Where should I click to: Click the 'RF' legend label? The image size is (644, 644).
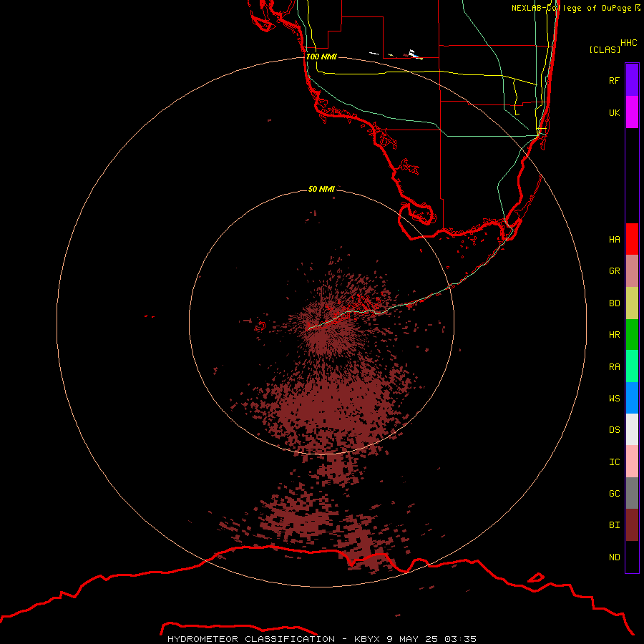[615, 80]
